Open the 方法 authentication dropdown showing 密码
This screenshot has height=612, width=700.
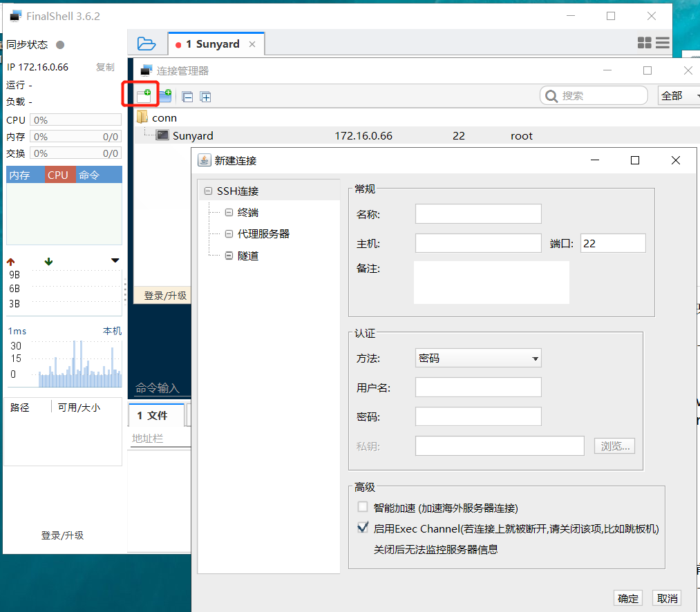(x=478, y=358)
